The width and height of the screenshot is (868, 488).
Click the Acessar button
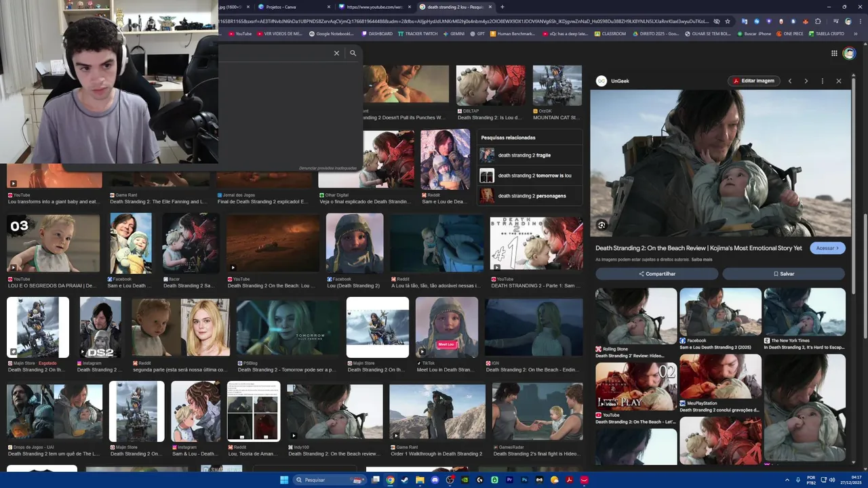tap(827, 248)
